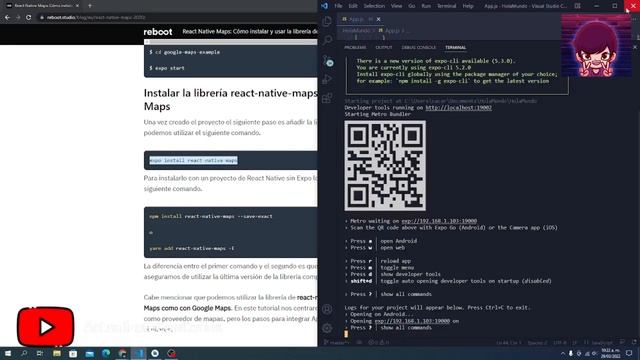Click the errors and warnings status indicator
Image resolution: width=640 pixels, height=360 pixels.
tap(378, 343)
